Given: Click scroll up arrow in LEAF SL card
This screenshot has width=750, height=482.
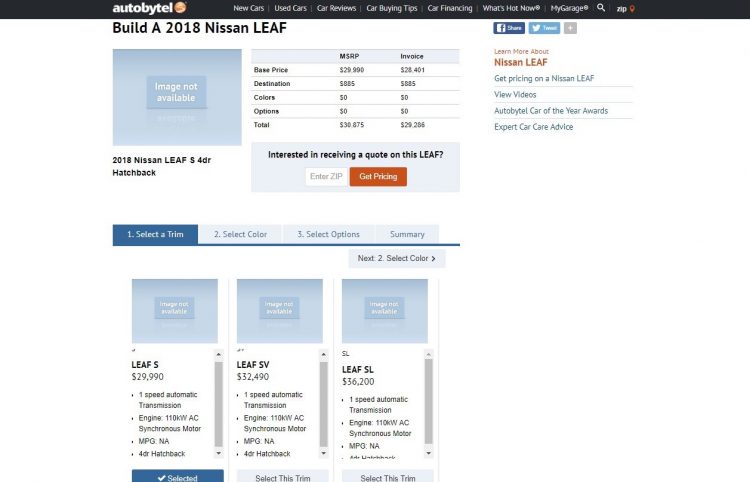Looking at the screenshot, I should pos(429,354).
